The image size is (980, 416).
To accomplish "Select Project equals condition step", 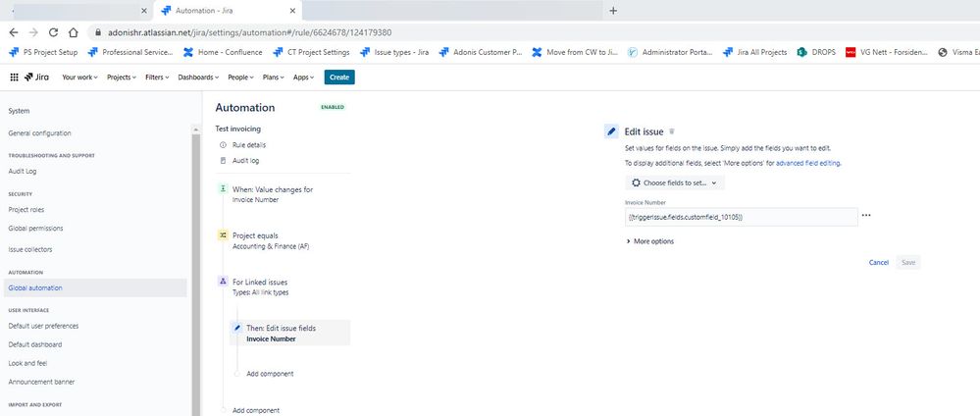I will click(271, 240).
